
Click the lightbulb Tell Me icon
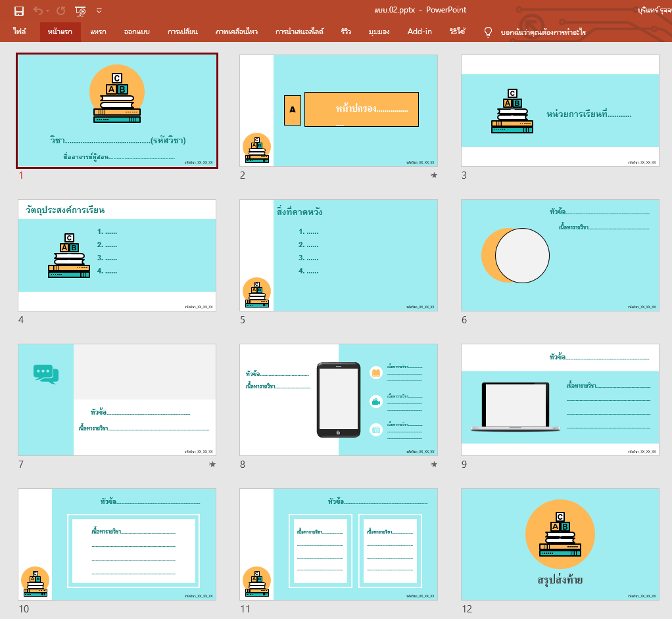pos(488,32)
